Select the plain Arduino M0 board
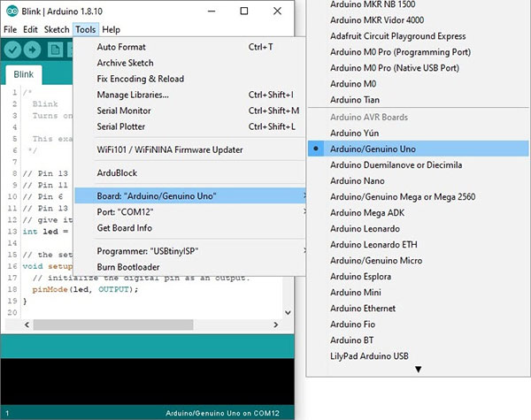The image size is (531, 420). 419,84
